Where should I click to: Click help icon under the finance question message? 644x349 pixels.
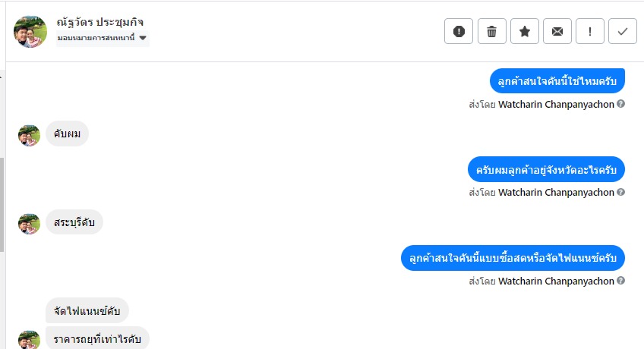621,281
